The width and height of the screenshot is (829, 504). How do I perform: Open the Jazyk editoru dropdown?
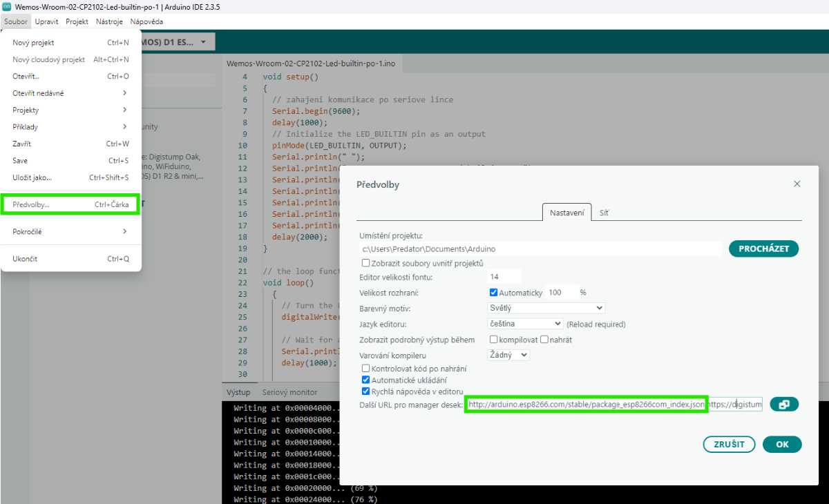click(525, 323)
